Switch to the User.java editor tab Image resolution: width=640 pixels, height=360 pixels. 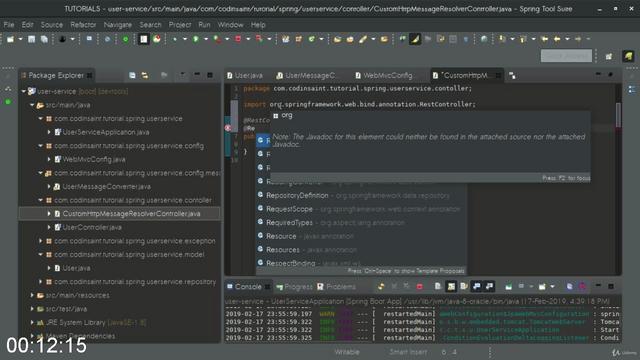point(245,76)
